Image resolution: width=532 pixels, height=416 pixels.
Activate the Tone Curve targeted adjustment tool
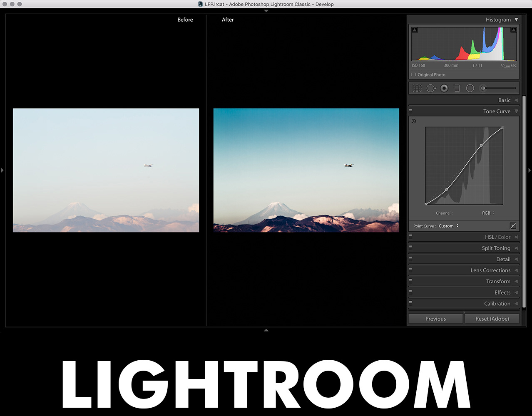(414, 121)
